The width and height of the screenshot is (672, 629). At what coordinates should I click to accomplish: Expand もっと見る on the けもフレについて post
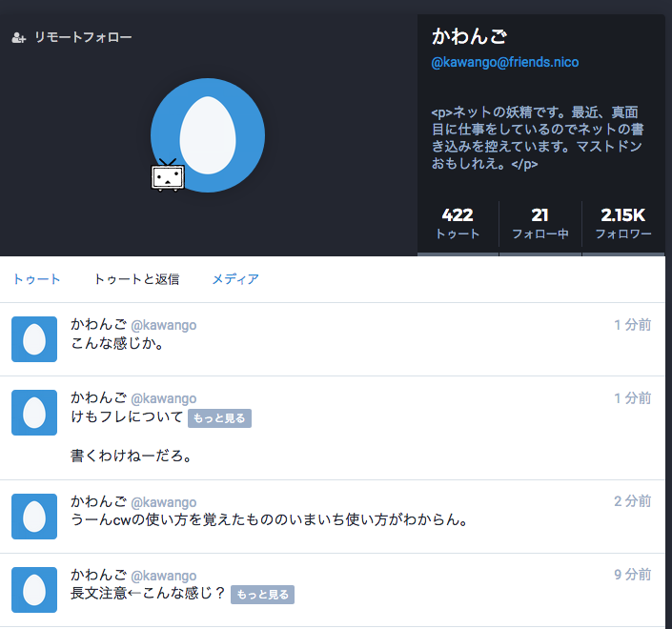coord(219,418)
